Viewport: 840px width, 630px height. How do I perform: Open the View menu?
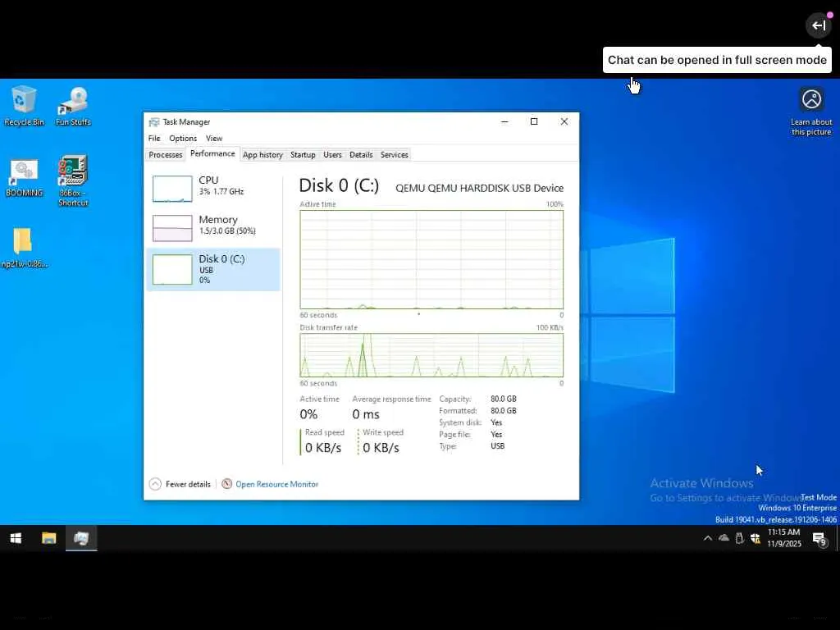[214, 138]
